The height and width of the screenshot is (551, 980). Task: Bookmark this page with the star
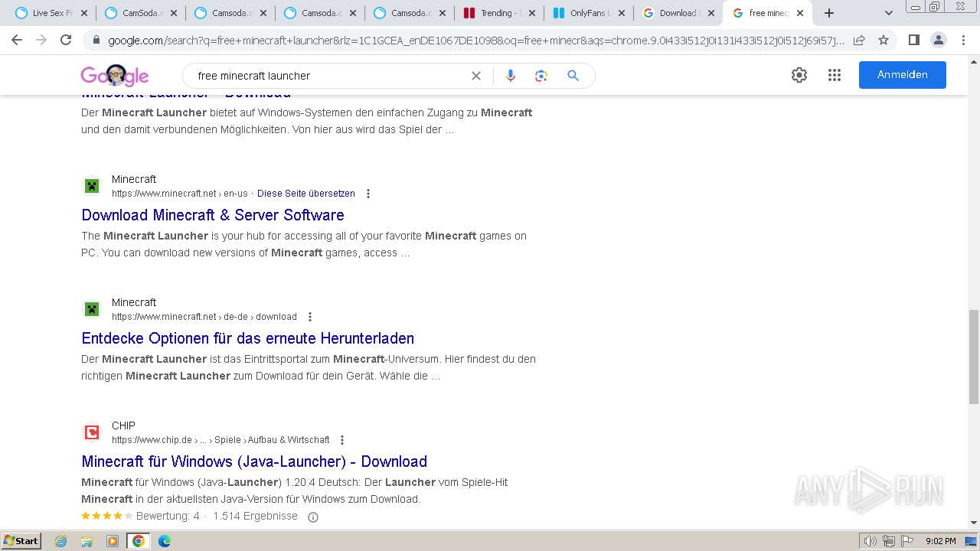pyautogui.click(x=884, y=40)
